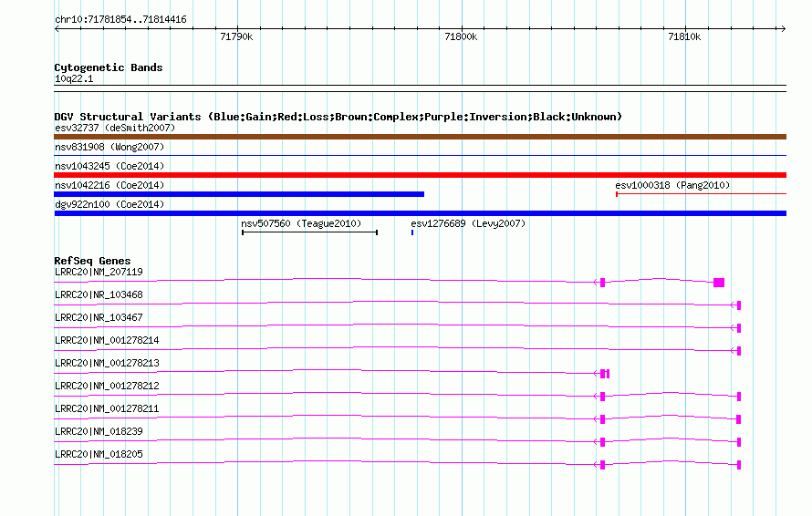Click the chr10:71781854..71814416 coordinate label
This screenshot has height=516, width=812.
pyautogui.click(x=120, y=20)
